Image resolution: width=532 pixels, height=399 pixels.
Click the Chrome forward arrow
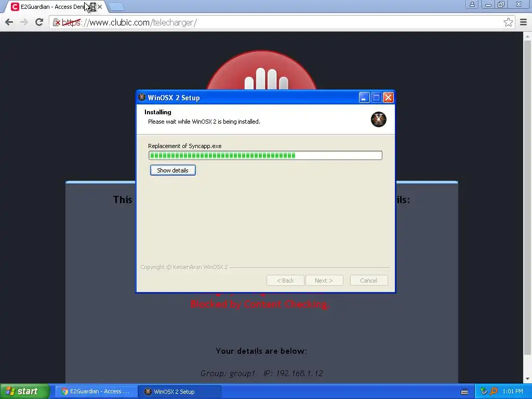pos(24,22)
